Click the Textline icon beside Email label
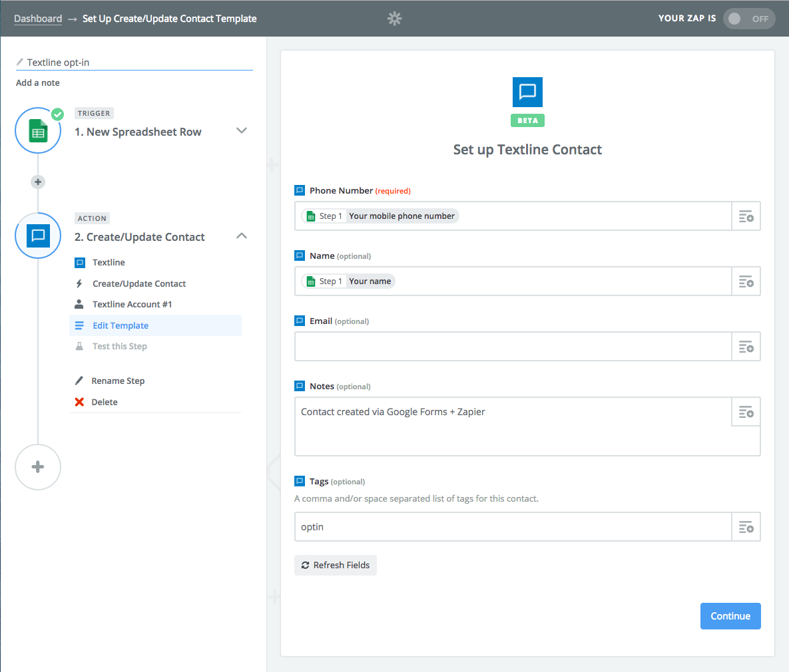 [x=300, y=321]
